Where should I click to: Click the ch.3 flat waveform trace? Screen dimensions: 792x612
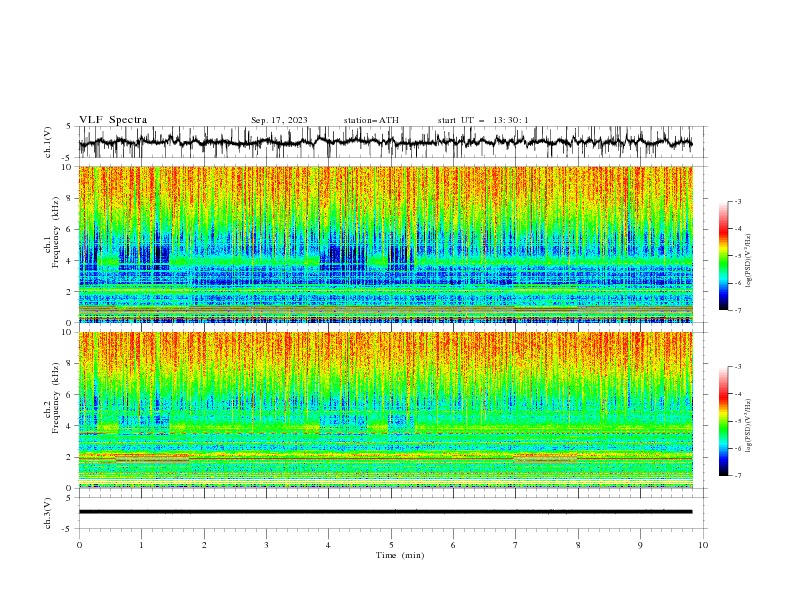pos(385,512)
